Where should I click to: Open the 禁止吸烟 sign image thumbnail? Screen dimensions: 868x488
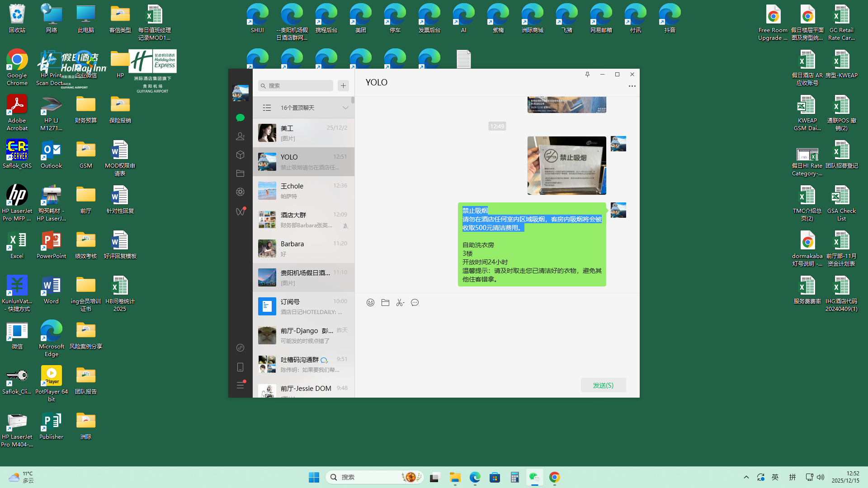pos(566,165)
